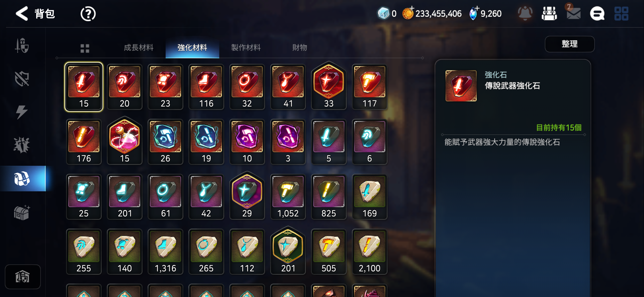Select the pink potion item with 15
This screenshot has height=297, width=644.
125,141
